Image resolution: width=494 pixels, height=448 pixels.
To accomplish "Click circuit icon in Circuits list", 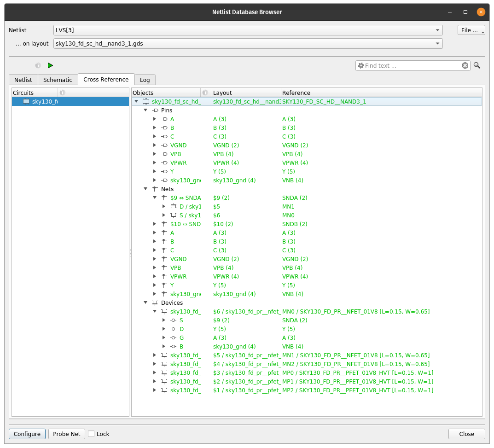I will point(26,101).
